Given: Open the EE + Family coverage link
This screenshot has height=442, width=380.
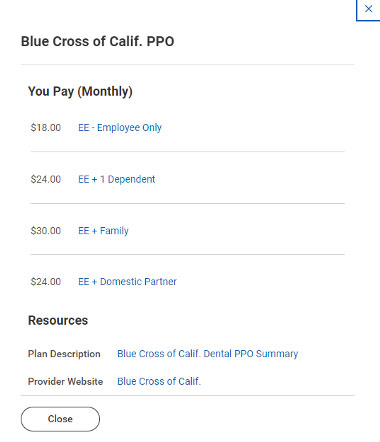Looking at the screenshot, I should pyautogui.click(x=103, y=231).
